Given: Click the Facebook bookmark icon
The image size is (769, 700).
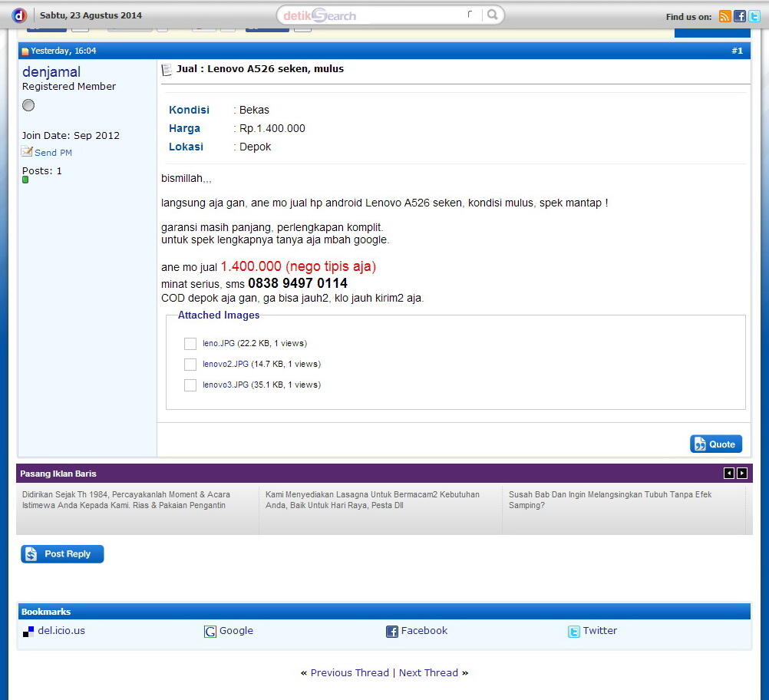Looking at the screenshot, I should (392, 632).
